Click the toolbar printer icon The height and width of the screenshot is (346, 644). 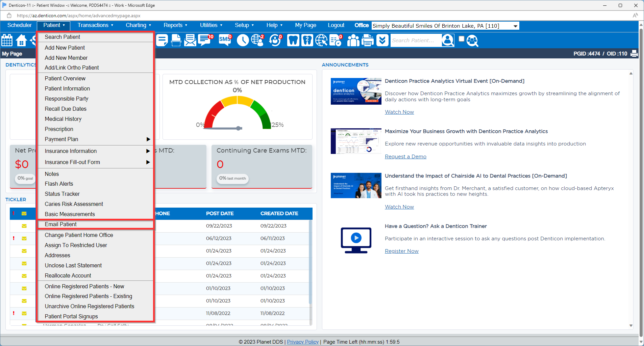click(x=368, y=41)
